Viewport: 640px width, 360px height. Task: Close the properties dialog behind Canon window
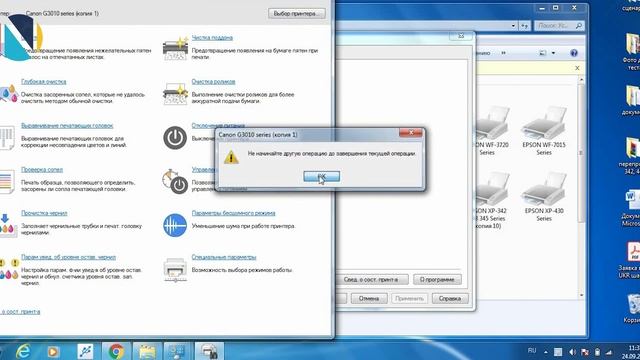coord(461,36)
